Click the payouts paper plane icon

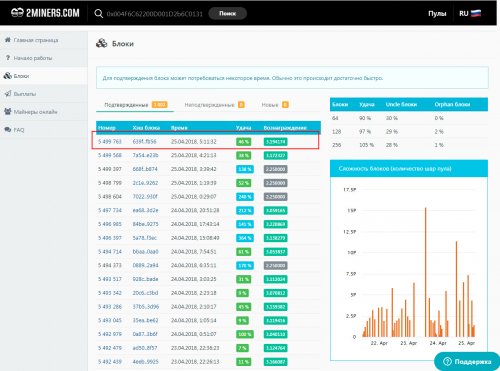click(x=7, y=94)
